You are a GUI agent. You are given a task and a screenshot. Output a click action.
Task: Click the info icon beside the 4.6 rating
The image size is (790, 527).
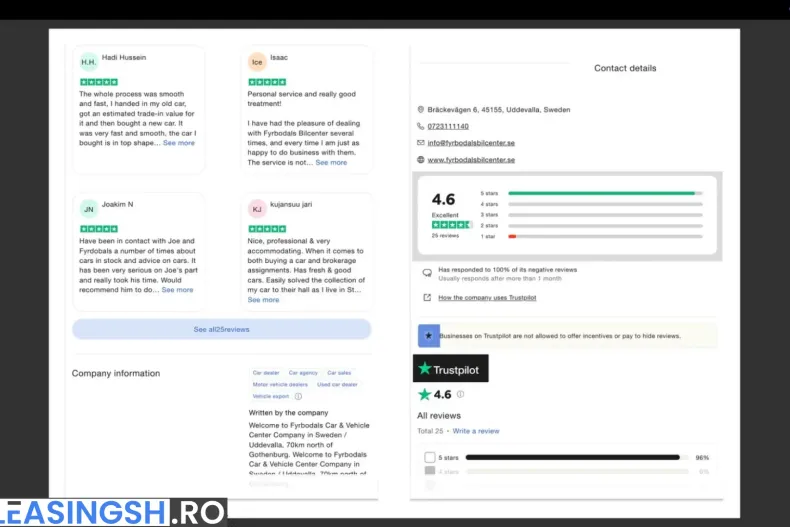click(461, 395)
